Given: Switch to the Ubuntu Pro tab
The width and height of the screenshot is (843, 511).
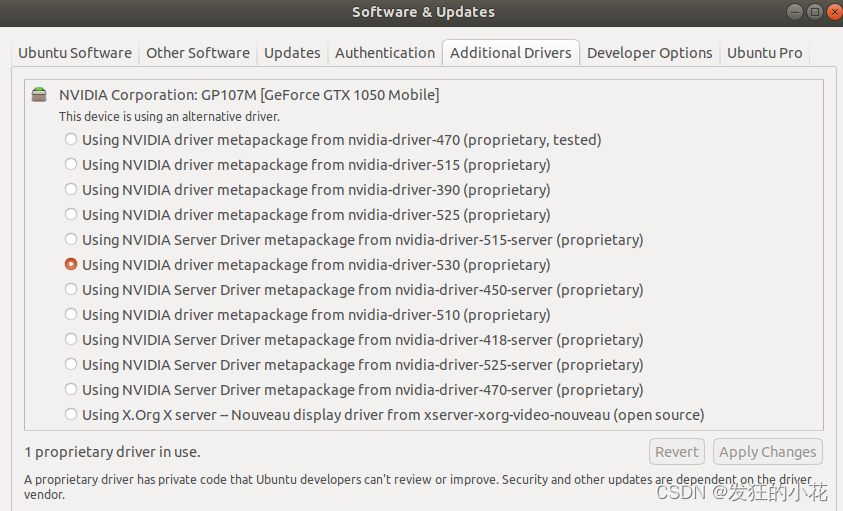Looking at the screenshot, I should pos(765,53).
